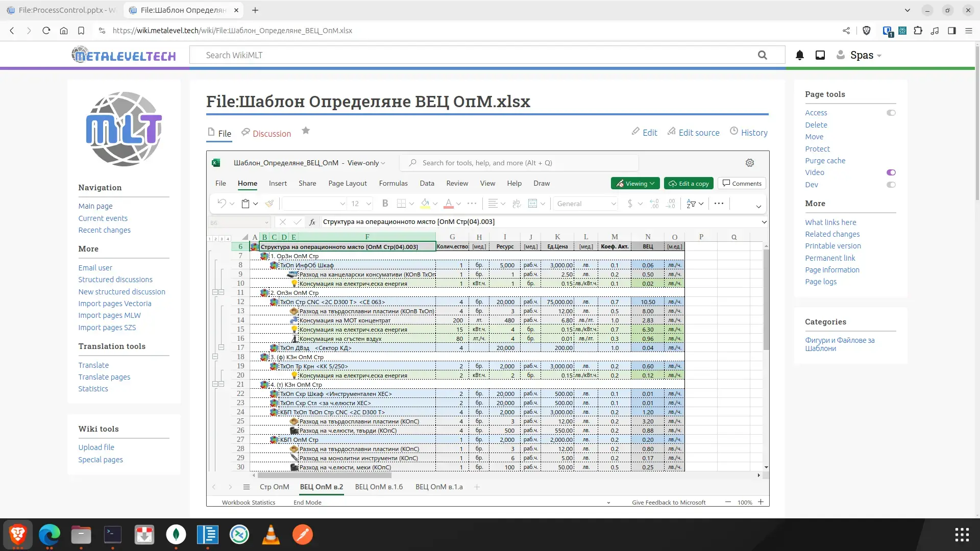Screen dimensions: 980x551
Task: Click the zoom in plus control
Action: point(761,502)
